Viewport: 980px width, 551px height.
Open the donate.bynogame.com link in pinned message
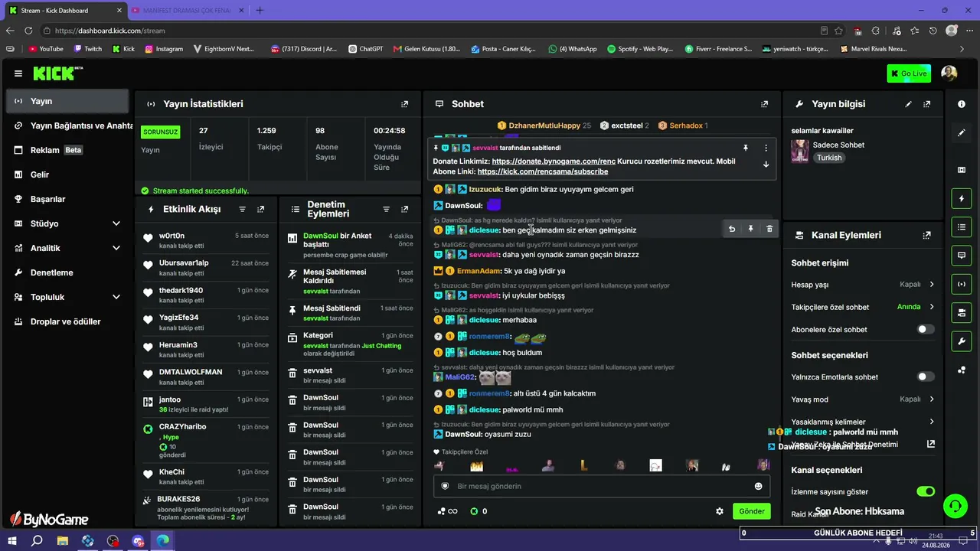coord(554,161)
